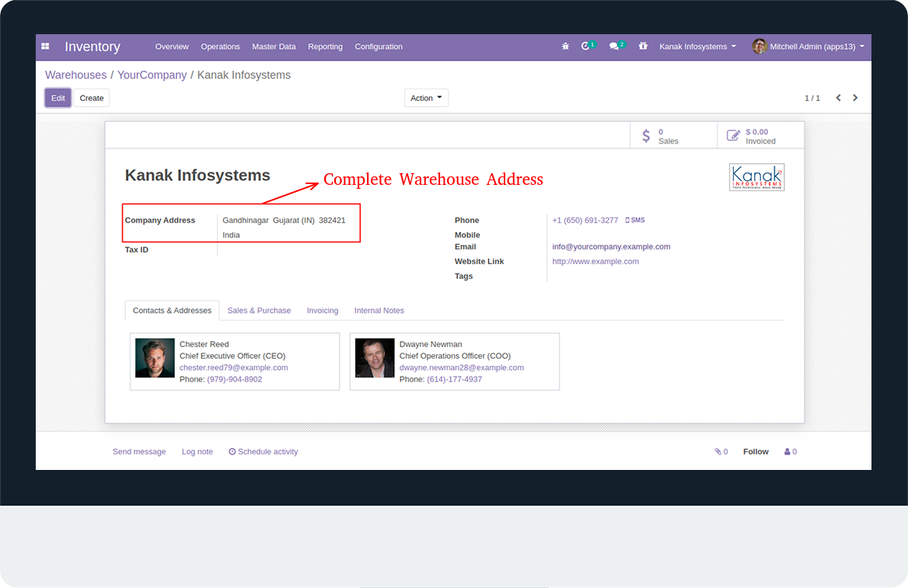Click the Tax ID label
908x588 pixels.
(137, 249)
